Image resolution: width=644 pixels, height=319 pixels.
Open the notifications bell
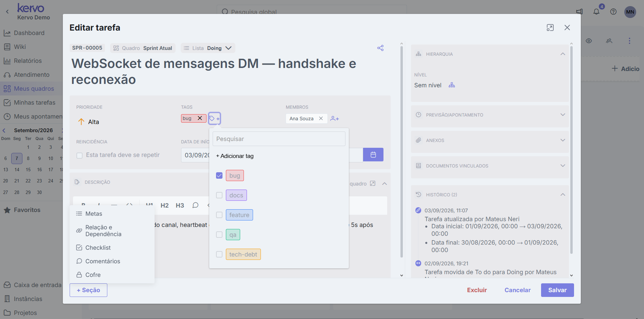596,12
